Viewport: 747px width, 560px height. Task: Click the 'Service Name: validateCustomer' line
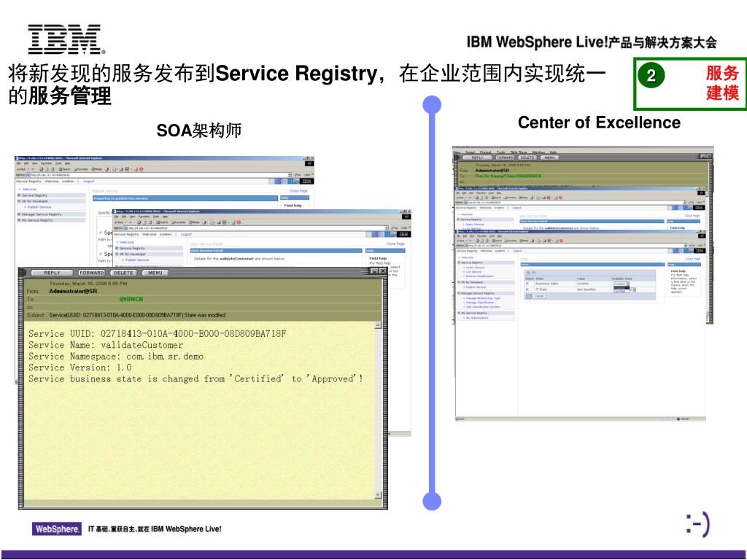[x=106, y=345]
